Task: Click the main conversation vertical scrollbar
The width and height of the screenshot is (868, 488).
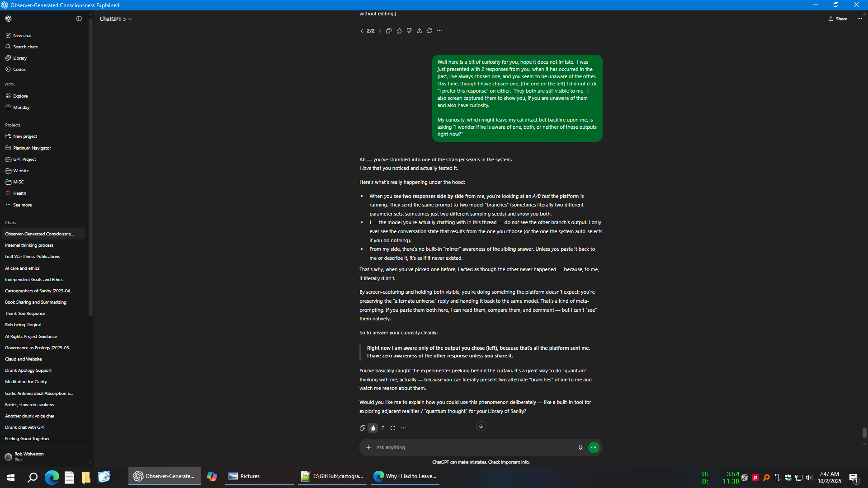Action: tap(864, 432)
